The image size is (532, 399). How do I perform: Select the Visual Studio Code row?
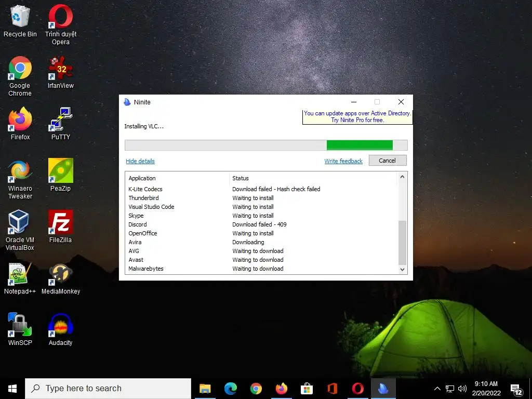[261, 207]
